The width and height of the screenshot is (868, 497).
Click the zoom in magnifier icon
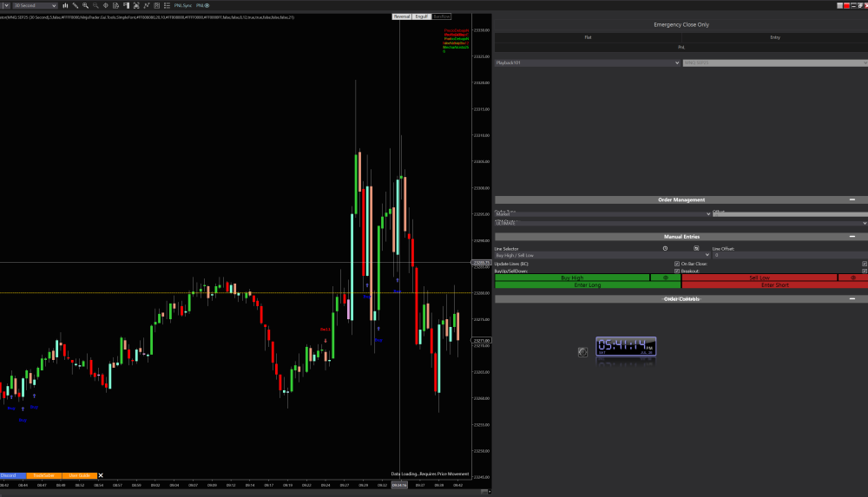[85, 5]
